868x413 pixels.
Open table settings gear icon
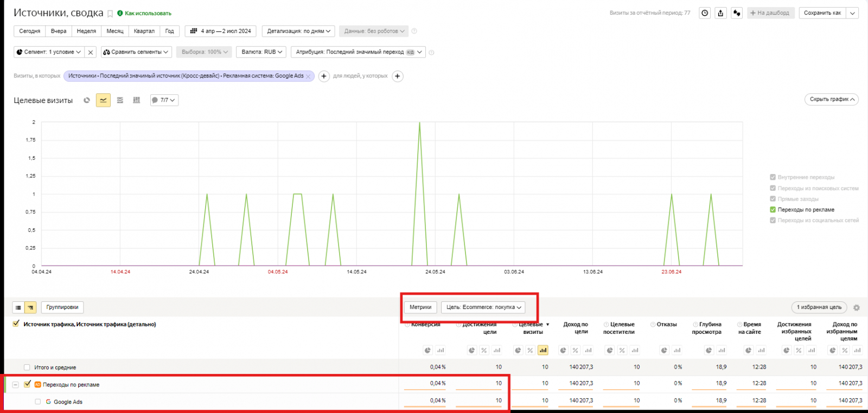pos(857,307)
